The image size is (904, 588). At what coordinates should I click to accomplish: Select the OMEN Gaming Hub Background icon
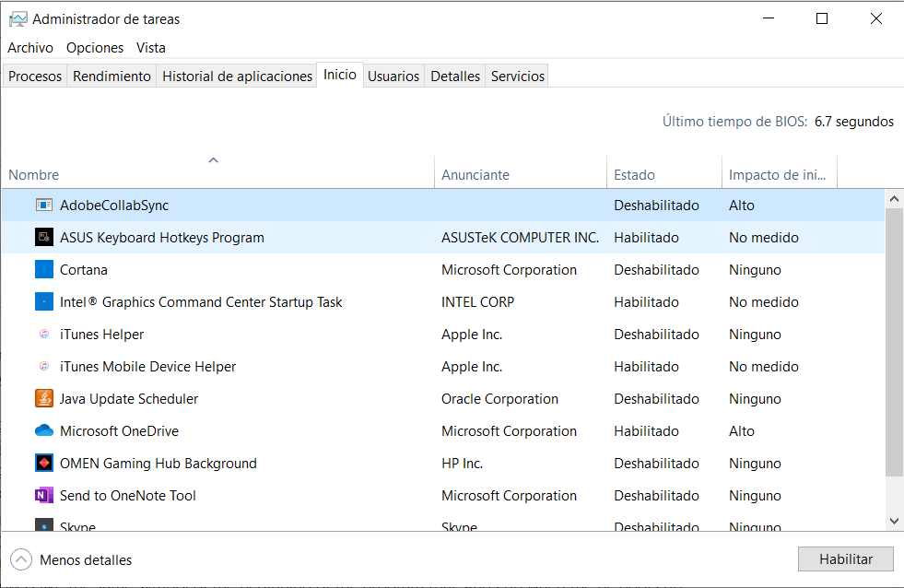point(44,464)
